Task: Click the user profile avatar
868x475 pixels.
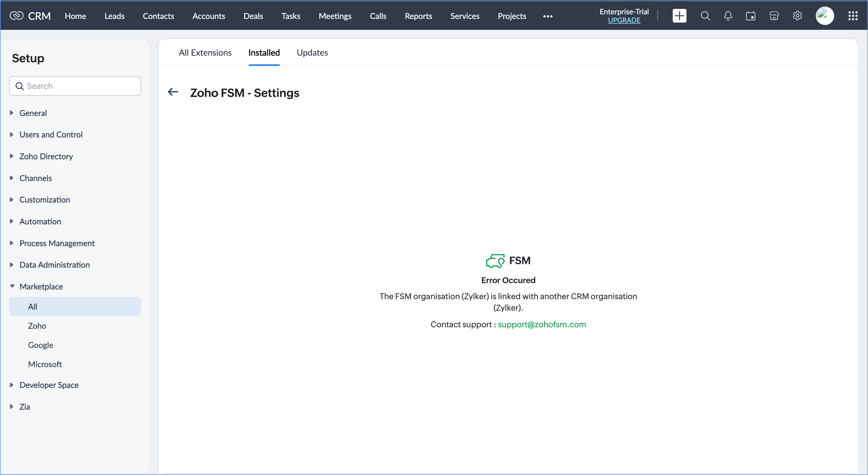Action: (824, 16)
